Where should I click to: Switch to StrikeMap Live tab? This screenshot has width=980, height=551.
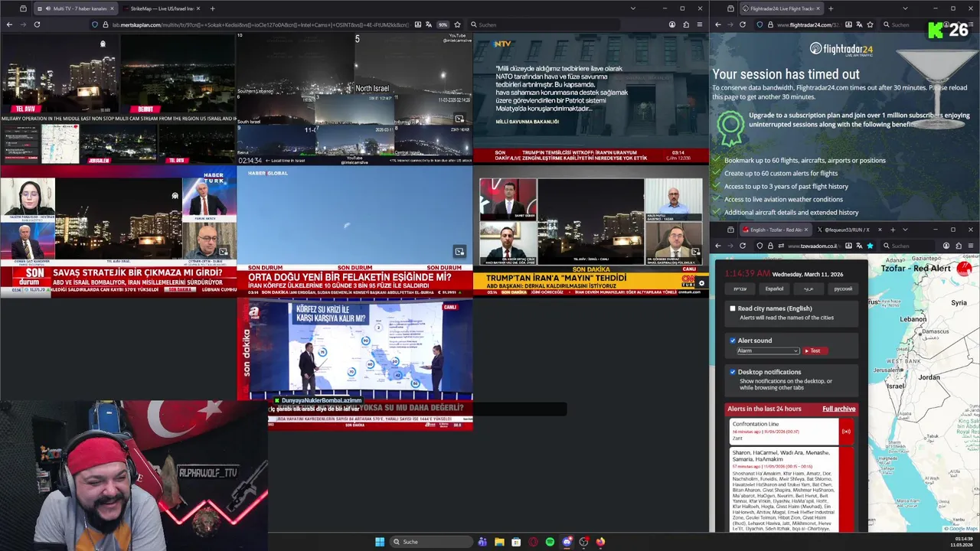point(161,8)
